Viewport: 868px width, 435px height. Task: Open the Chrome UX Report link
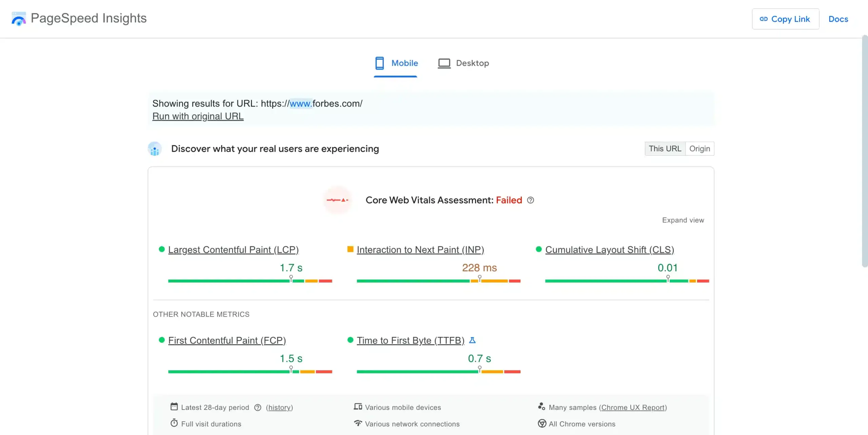point(633,408)
